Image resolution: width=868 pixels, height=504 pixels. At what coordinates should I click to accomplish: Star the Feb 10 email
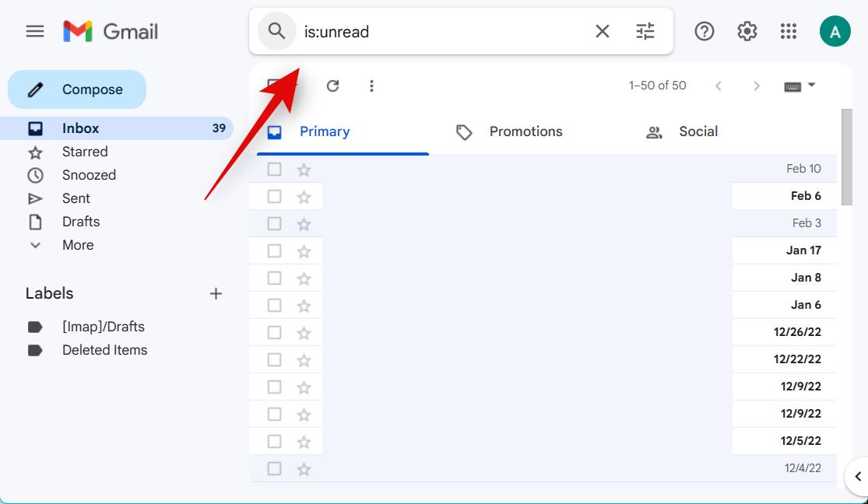304,170
